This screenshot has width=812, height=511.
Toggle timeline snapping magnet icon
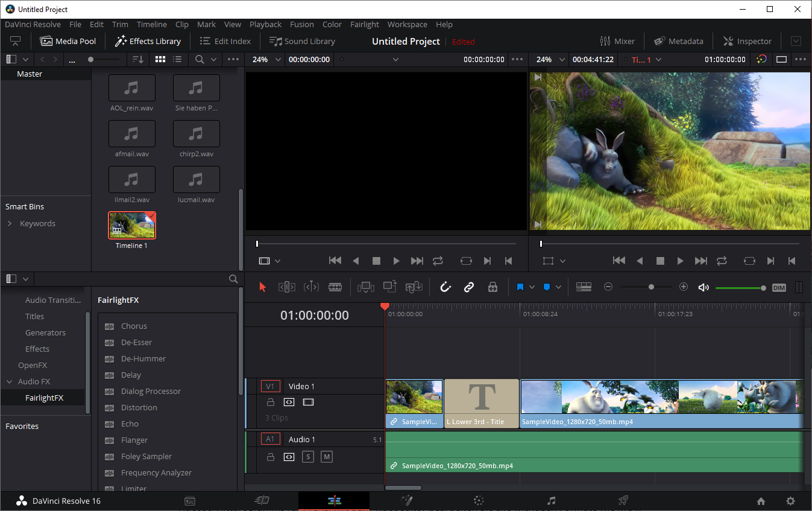click(445, 287)
